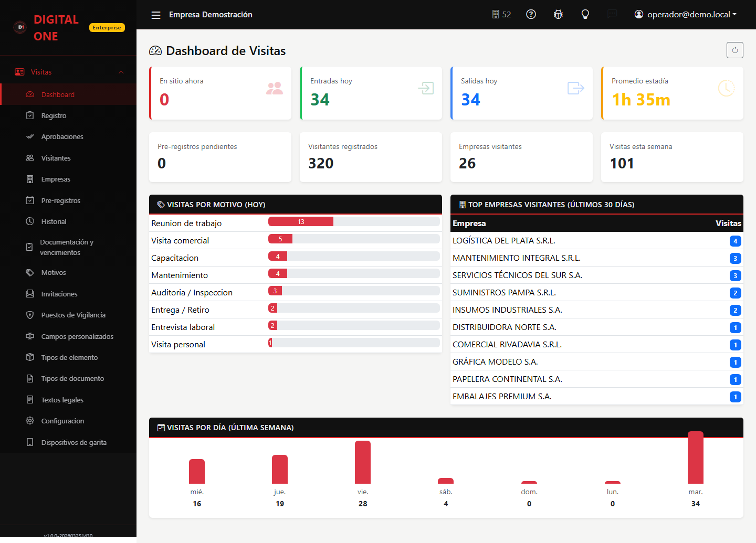Toggle the hamburger sidebar menu icon
The width and height of the screenshot is (756, 543).
click(156, 15)
